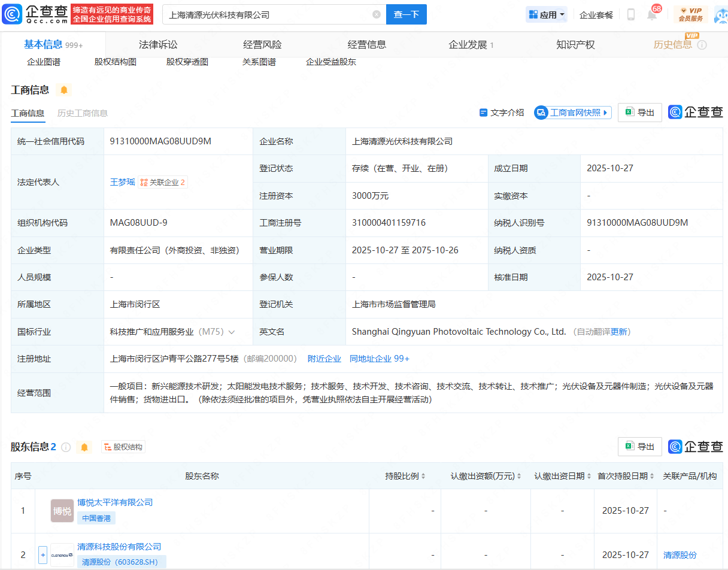Click the bell icon next to 股东信息
This screenshot has width=728, height=570.
pos(84,447)
